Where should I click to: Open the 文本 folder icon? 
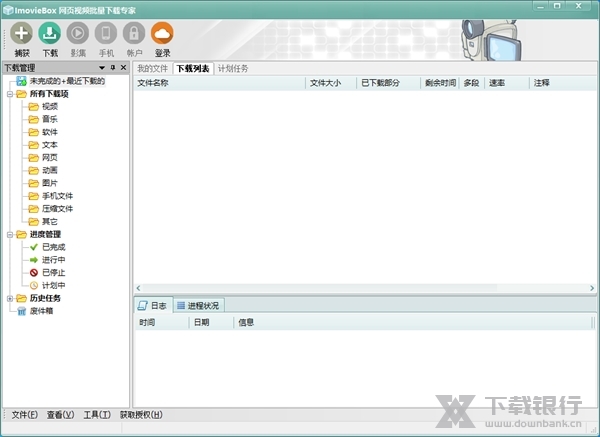[34, 145]
